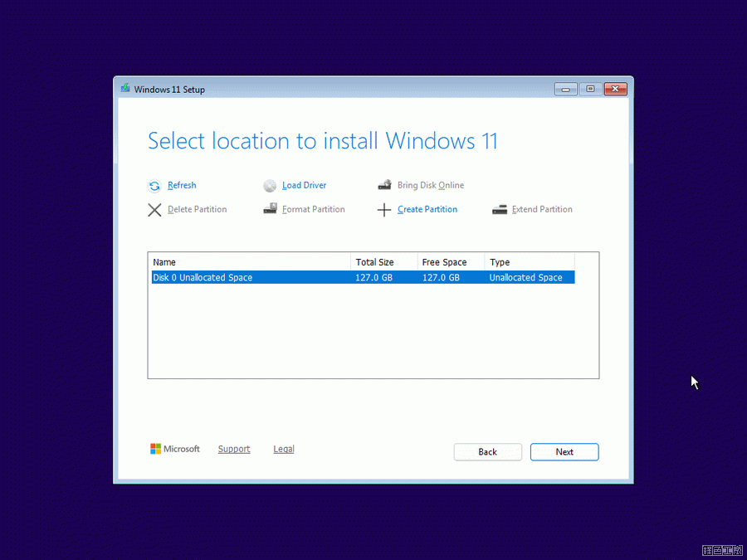Screen dimensions: 747x560
Task: Go back with the Back button
Action: (x=487, y=452)
